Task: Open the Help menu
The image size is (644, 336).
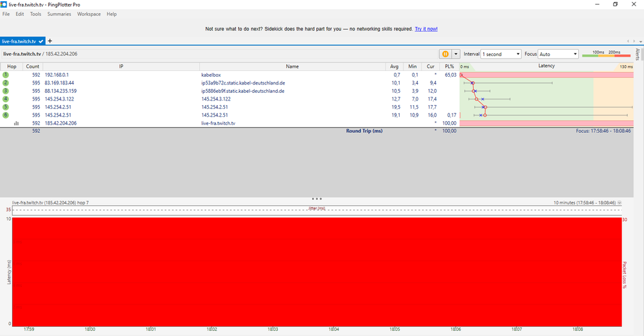Action: [x=112, y=14]
